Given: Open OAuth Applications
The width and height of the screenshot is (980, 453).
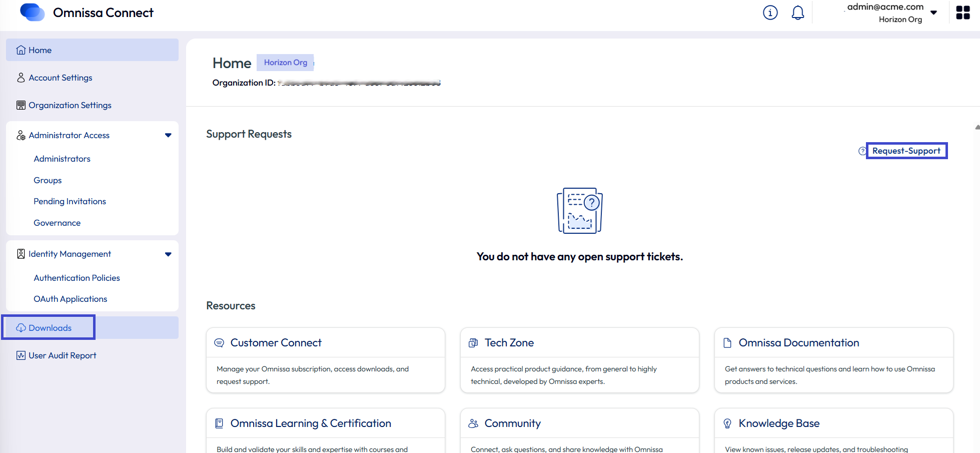Looking at the screenshot, I should pyautogui.click(x=70, y=299).
